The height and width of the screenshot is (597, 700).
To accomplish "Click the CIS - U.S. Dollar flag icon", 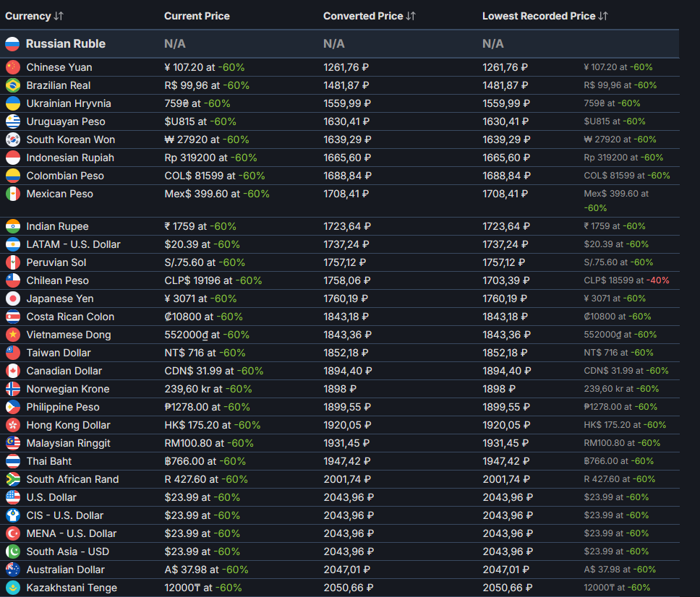I will coord(13,515).
